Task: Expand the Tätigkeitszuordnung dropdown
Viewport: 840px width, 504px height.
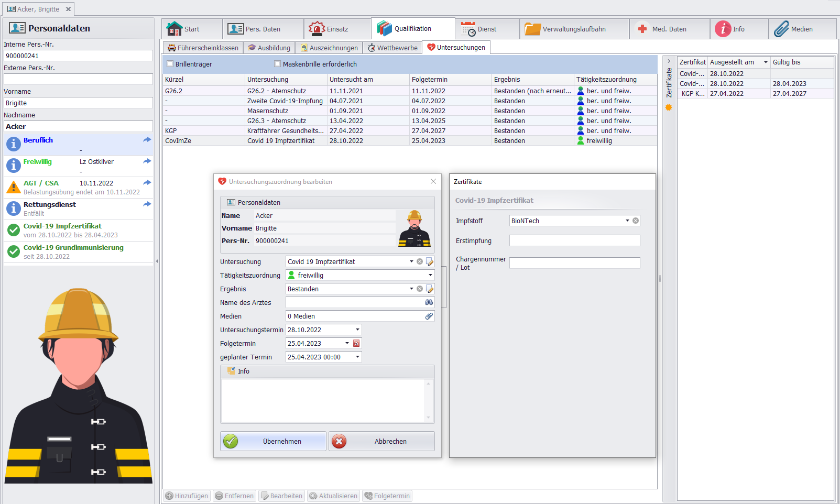Action: 430,275
